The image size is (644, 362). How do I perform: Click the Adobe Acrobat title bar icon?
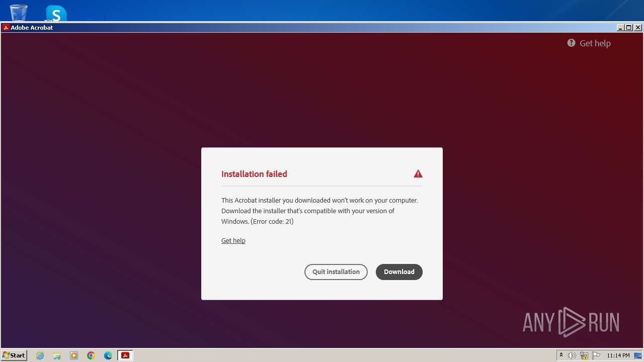click(x=6, y=28)
